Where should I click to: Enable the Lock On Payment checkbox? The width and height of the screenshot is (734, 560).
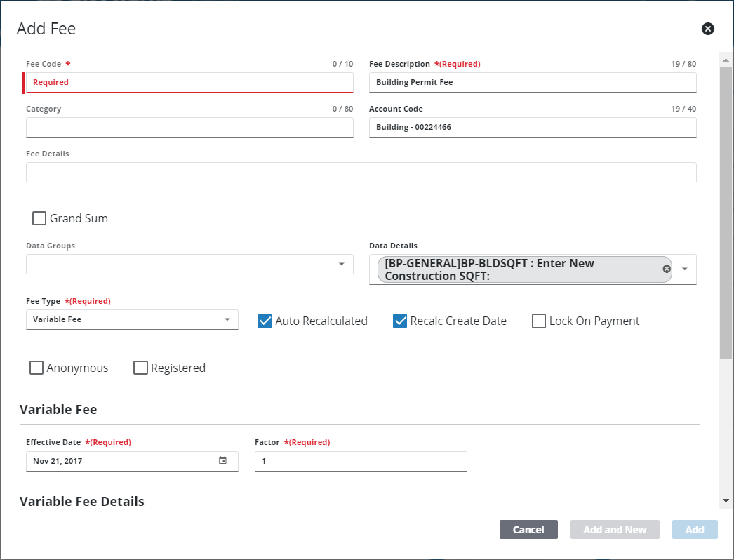click(x=539, y=321)
